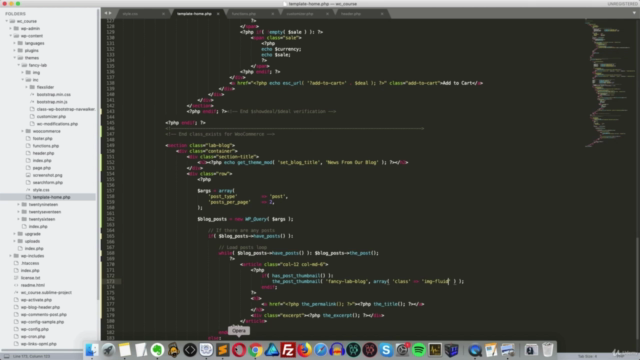This screenshot has height=360, width=640.
Task: Select the template-home.php tab
Action: [194, 13]
